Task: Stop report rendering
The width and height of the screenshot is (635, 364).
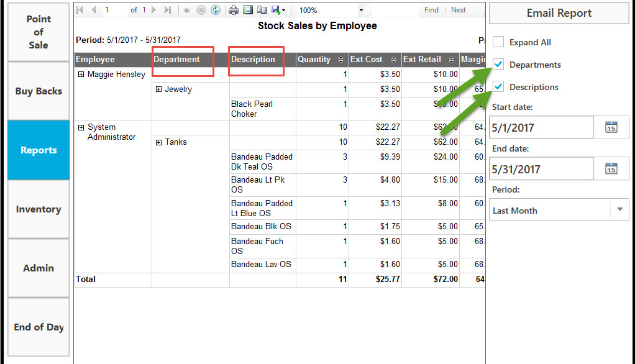Action: coord(201,10)
